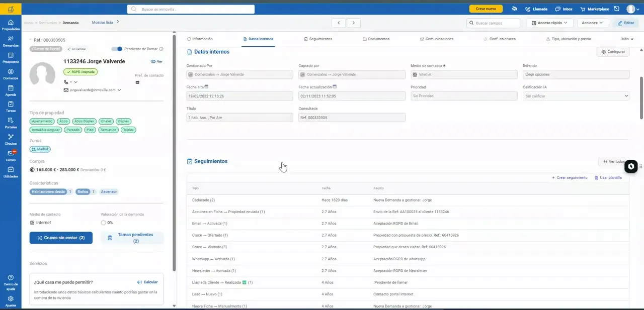Select the 0% Valoración de la demanda radio

[x=103, y=223]
